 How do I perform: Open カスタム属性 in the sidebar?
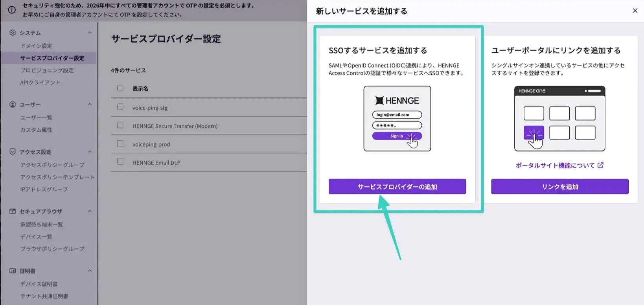click(36, 130)
